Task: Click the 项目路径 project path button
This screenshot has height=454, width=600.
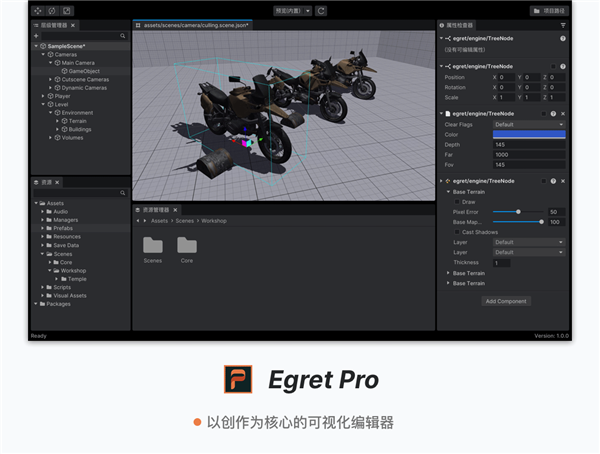Action: (549, 11)
